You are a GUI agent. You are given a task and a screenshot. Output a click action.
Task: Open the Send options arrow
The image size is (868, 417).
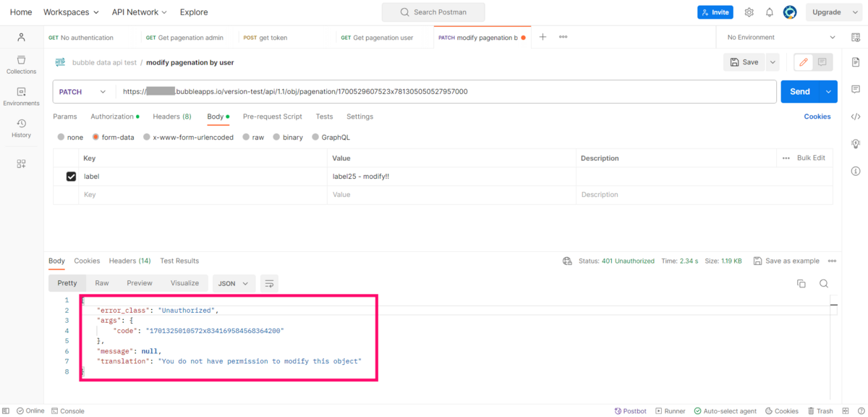828,92
